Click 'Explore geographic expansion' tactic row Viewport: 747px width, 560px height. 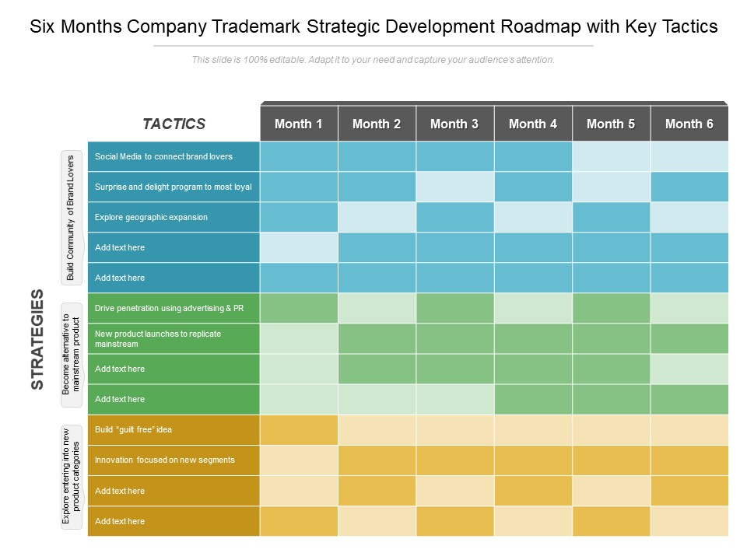tap(174, 217)
